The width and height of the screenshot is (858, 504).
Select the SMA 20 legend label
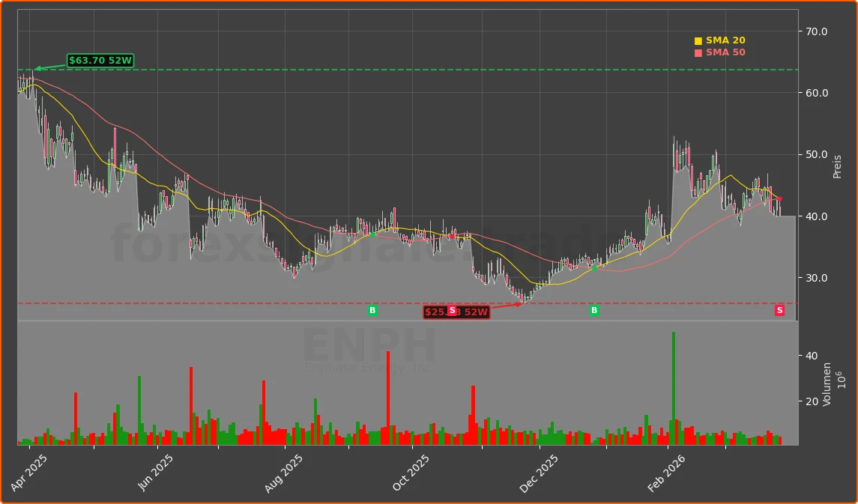tap(725, 40)
